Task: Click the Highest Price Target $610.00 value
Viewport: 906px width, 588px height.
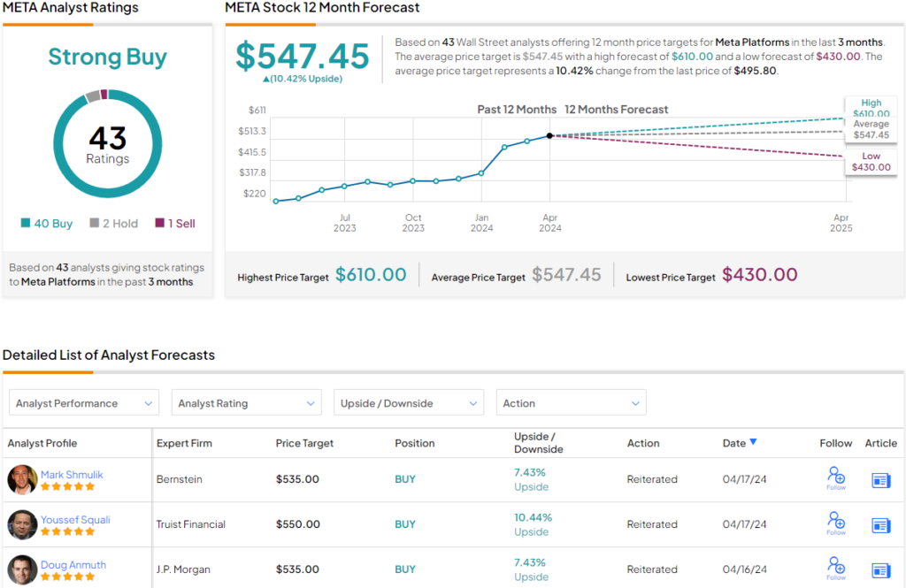Action: [x=371, y=274]
